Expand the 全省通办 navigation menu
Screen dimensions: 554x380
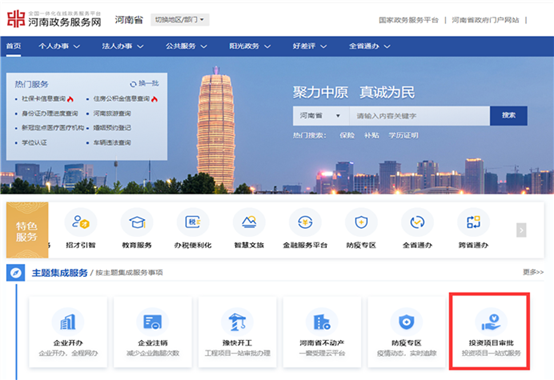click(370, 46)
